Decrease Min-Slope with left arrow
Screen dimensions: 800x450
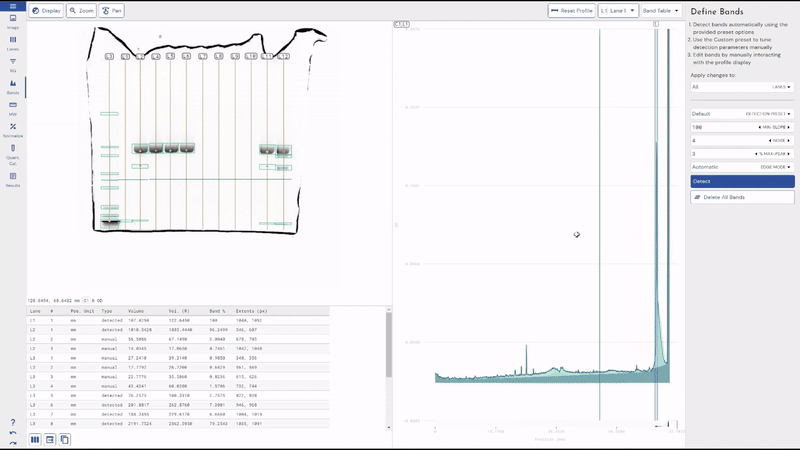(x=759, y=127)
